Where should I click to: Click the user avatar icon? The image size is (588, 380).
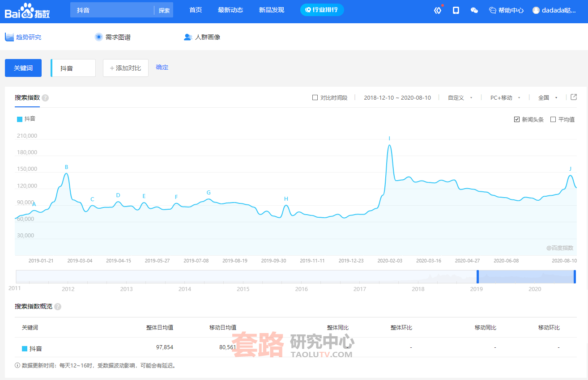tap(536, 10)
